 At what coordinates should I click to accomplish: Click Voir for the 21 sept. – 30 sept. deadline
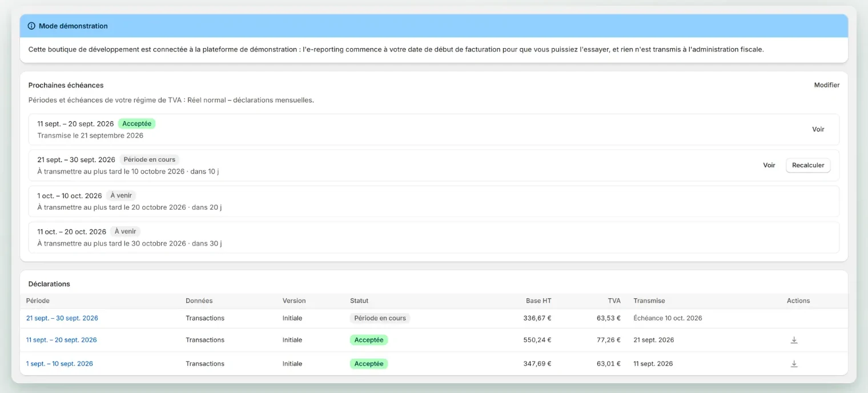[769, 165]
